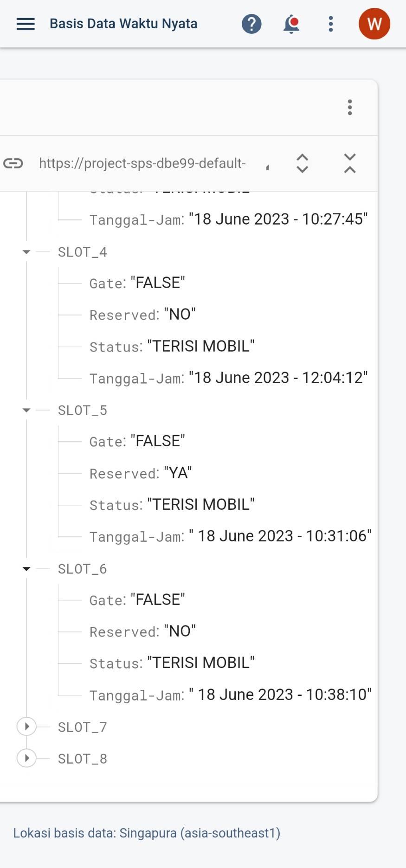
Task: Edit the SLOT_5 Reserved value "YA"
Action: (x=178, y=473)
